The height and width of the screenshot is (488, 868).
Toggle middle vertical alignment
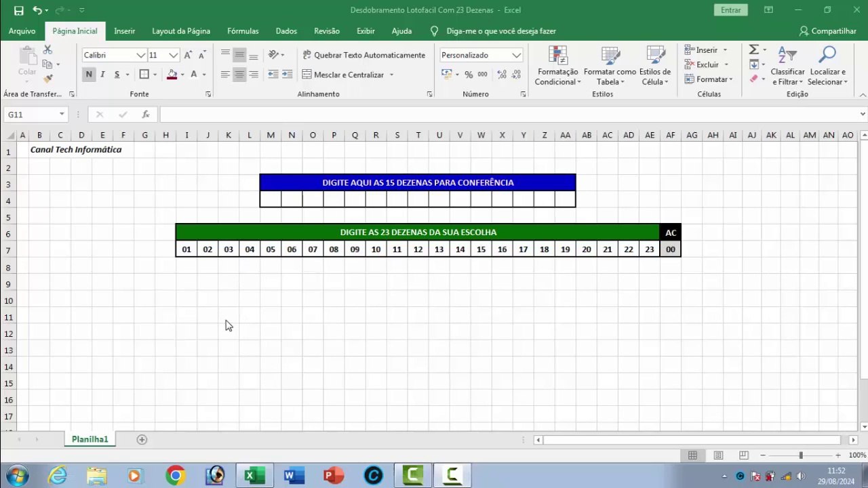[x=239, y=55]
